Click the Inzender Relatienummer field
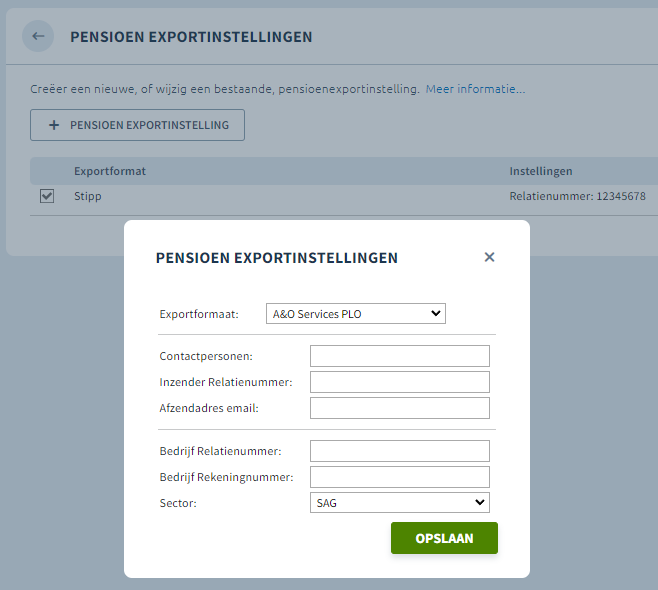 click(399, 382)
